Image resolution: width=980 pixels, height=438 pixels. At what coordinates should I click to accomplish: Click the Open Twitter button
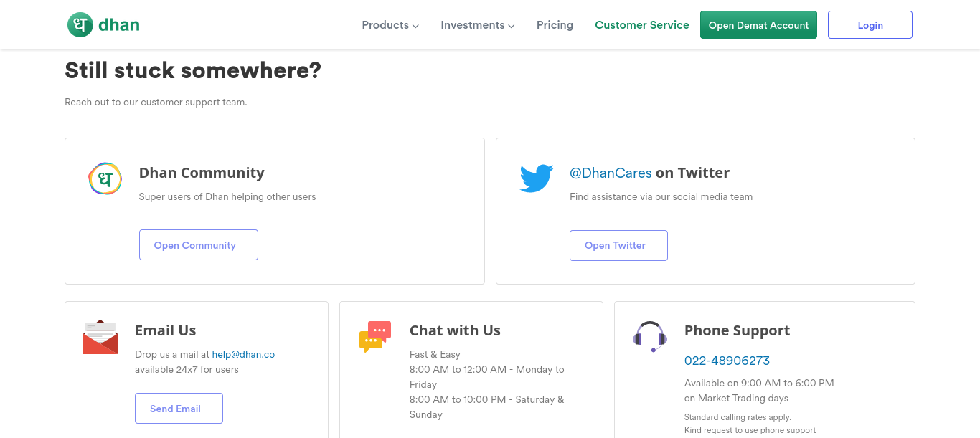pos(618,245)
